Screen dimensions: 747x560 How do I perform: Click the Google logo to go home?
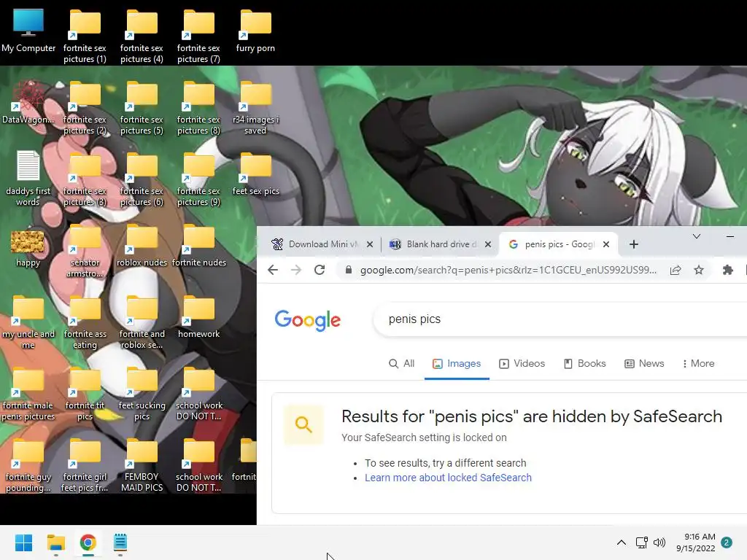(308, 320)
